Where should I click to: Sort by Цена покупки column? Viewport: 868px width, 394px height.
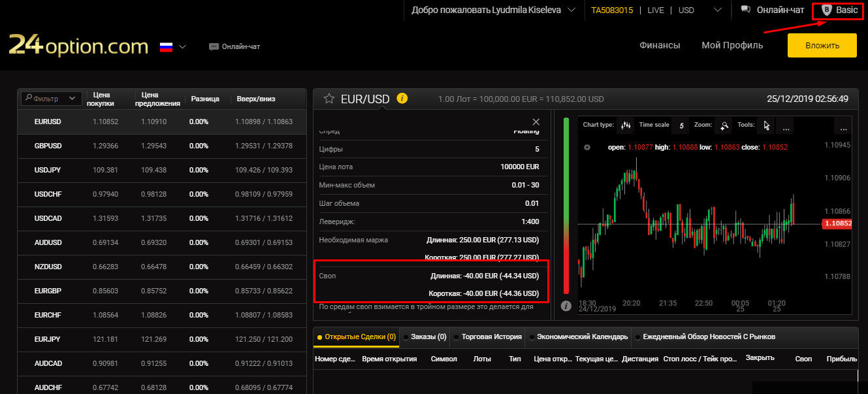[x=101, y=99]
